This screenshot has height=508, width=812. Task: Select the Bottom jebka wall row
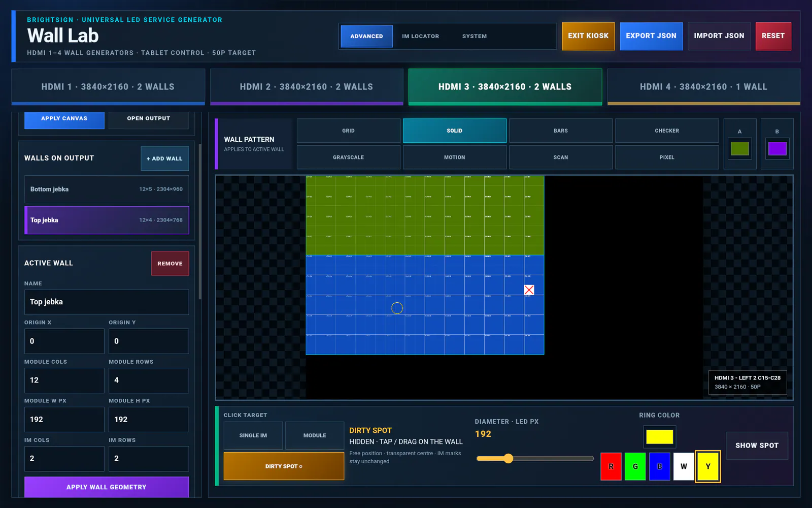[x=107, y=189]
